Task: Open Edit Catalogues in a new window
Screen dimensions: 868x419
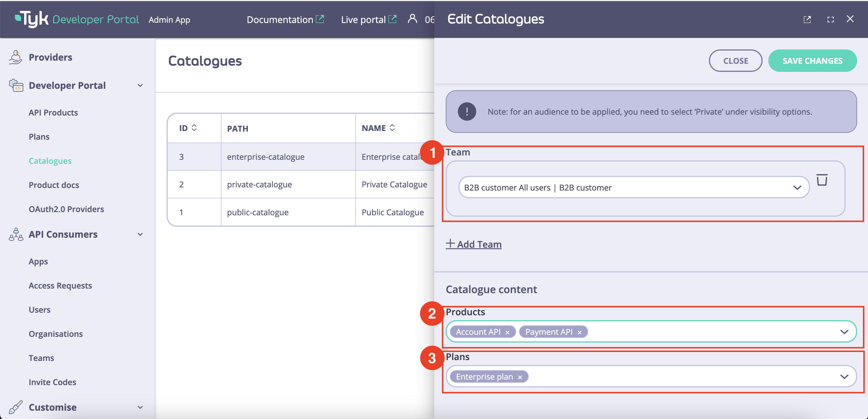Action: [x=807, y=20]
